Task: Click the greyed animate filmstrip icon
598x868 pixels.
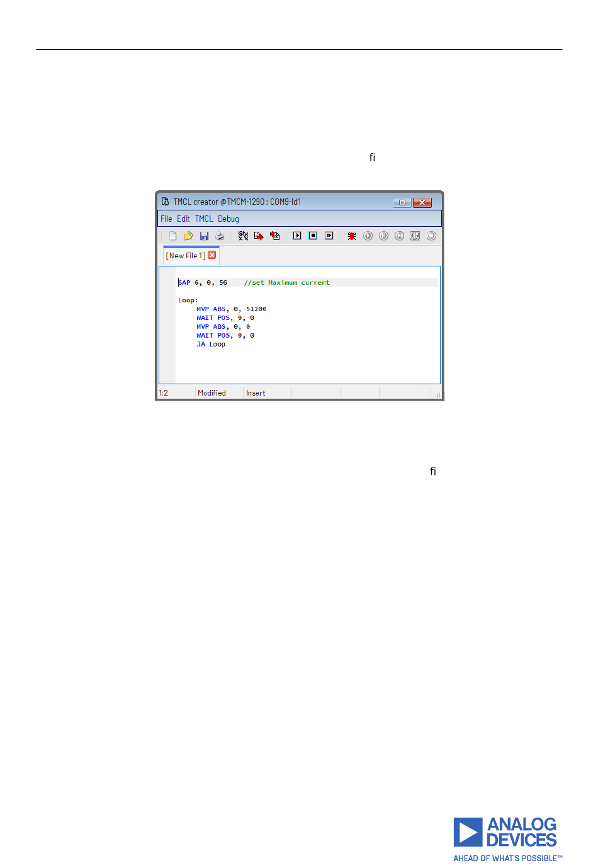Action: (x=415, y=236)
